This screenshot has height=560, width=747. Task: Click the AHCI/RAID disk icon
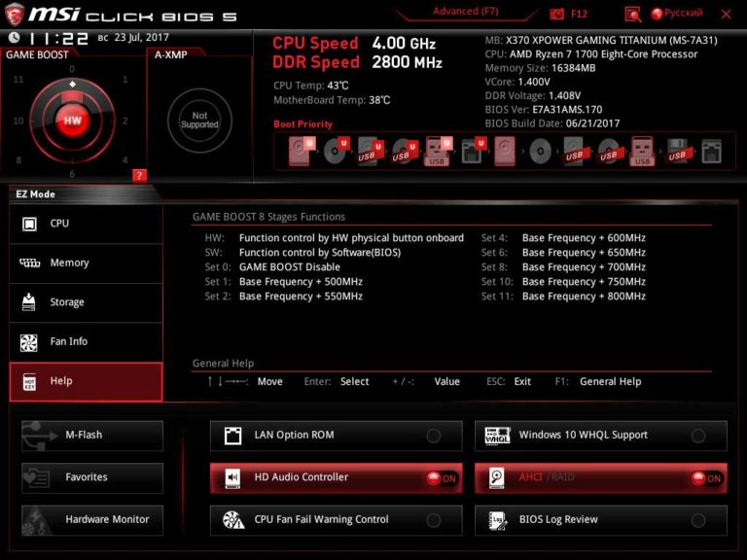[x=496, y=477]
